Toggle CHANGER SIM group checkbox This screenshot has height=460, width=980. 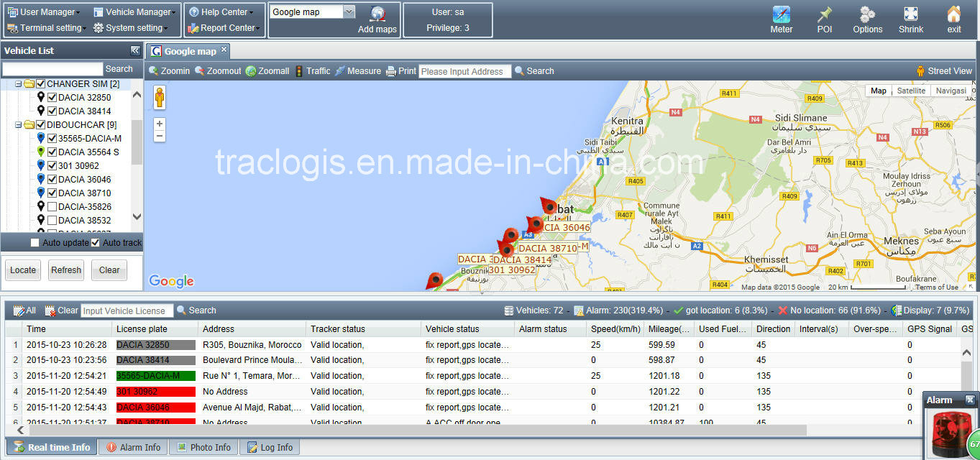pos(41,84)
